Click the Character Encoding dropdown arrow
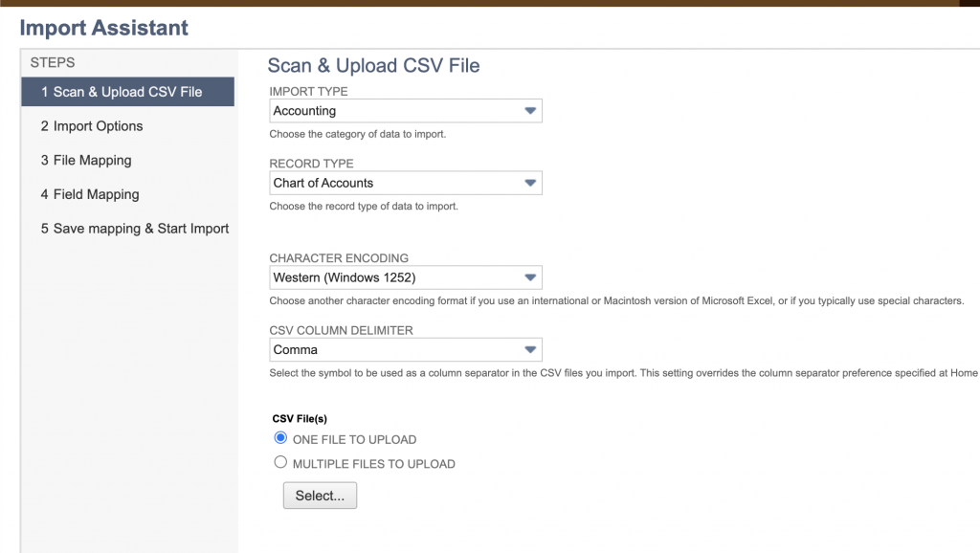 point(530,278)
